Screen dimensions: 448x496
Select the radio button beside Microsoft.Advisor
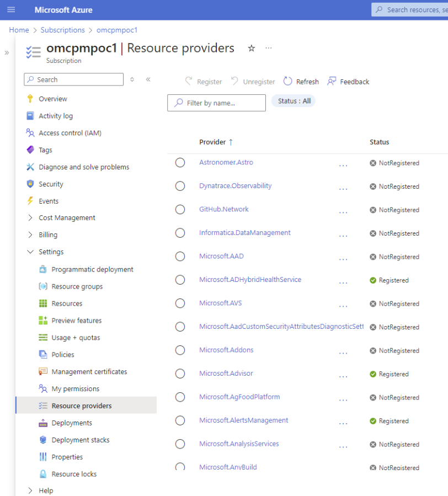point(180,374)
